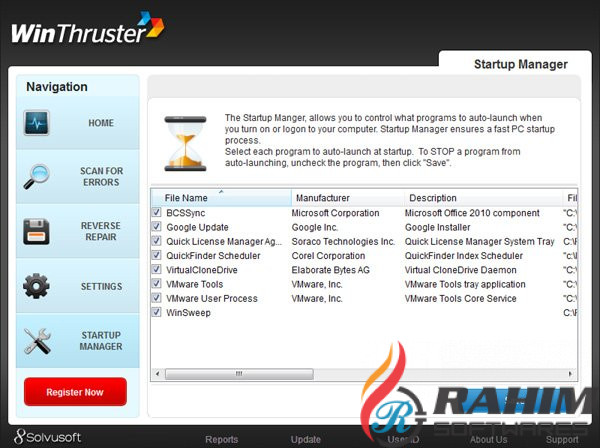This screenshot has width=600, height=448.
Task: Select 'QuickFinder Index Scheduler' description
Action: pos(464,256)
